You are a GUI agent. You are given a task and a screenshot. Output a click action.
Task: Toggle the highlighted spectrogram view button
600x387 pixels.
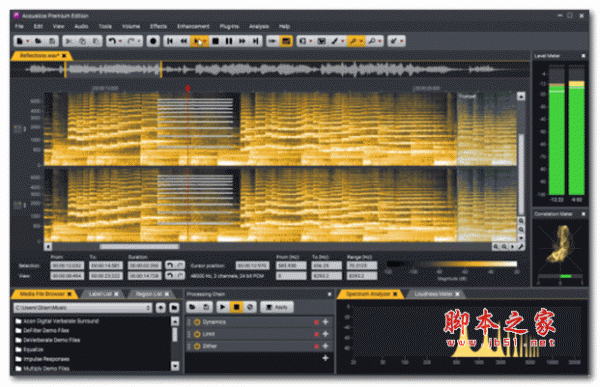pos(286,41)
